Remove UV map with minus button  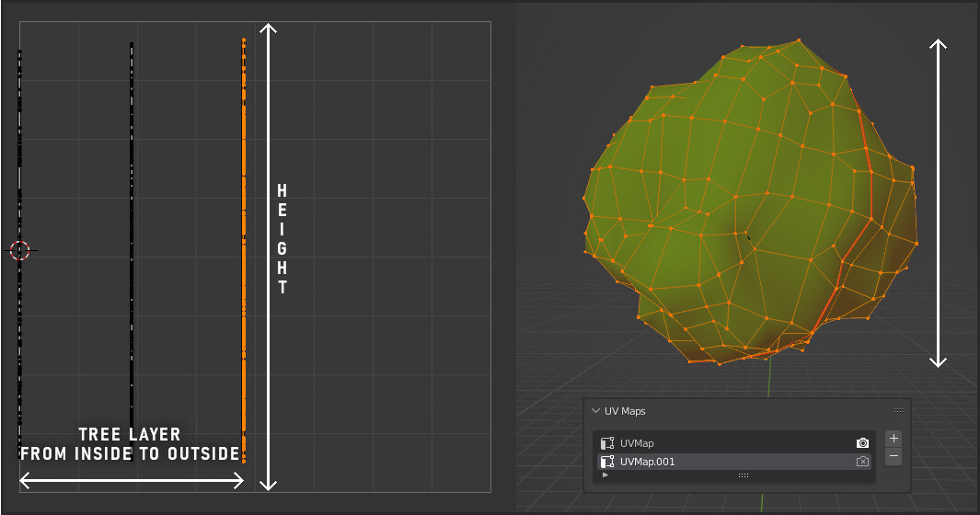894,457
